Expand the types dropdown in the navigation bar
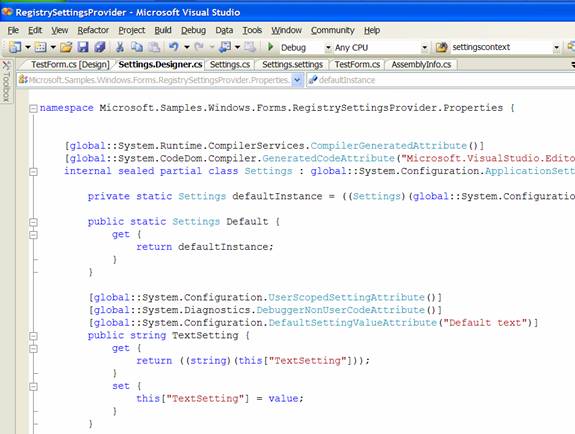This screenshot has width=575, height=434. pyautogui.click(x=297, y=80)
